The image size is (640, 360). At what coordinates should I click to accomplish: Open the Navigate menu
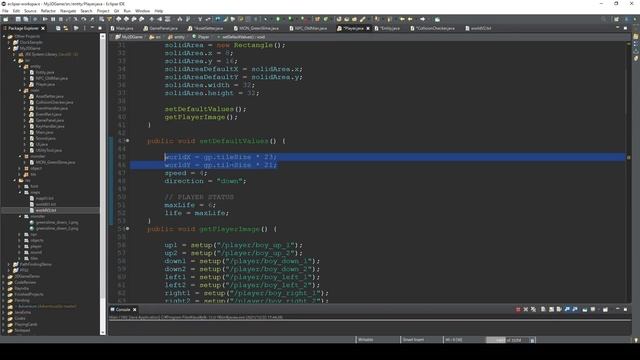click(68, 11)
